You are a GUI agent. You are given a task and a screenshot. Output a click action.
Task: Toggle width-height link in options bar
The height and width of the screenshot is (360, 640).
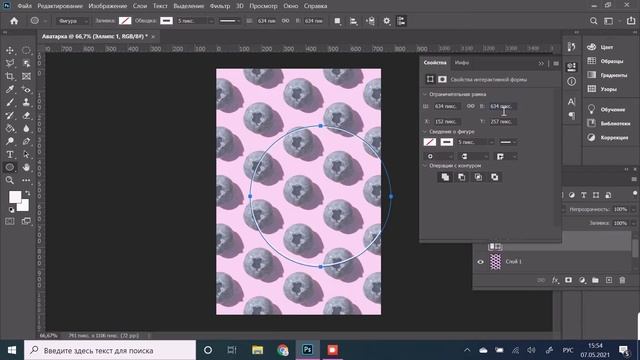click(x=285, y=20)
